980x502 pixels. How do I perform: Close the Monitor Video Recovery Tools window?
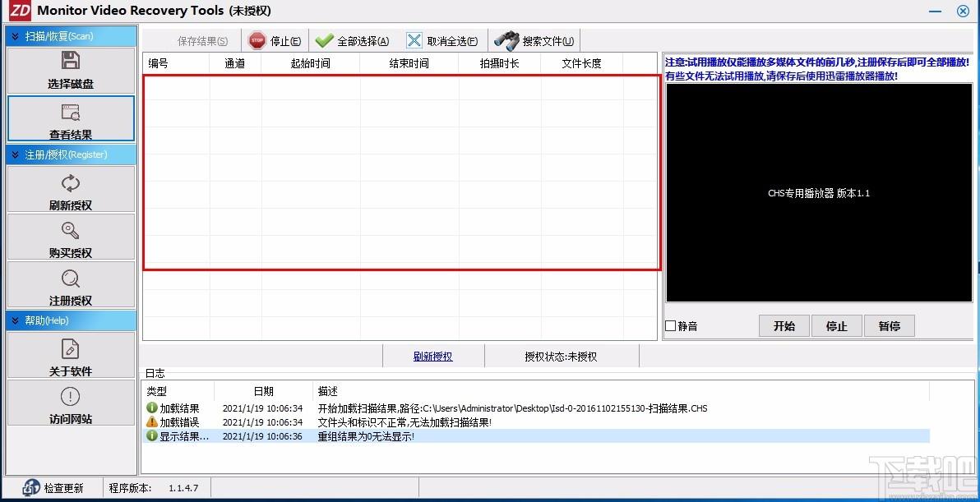tap(963, 11)
